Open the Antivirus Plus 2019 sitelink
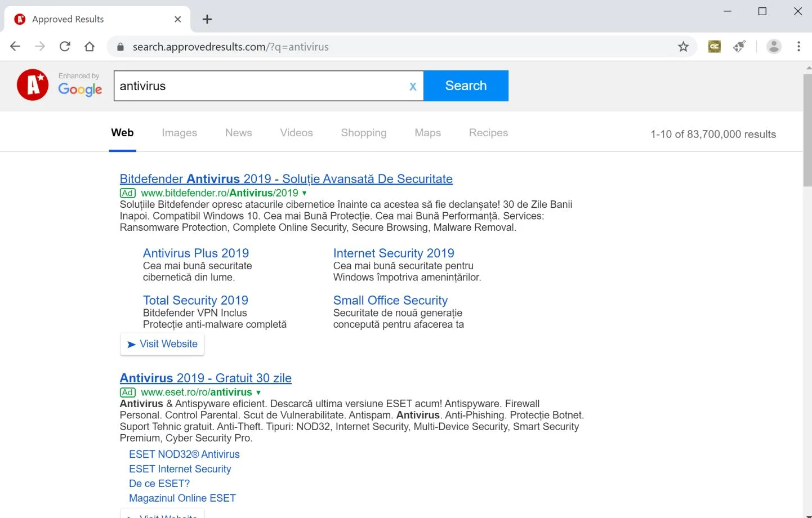The image size is (812, 518). click(x=196, y=253)
